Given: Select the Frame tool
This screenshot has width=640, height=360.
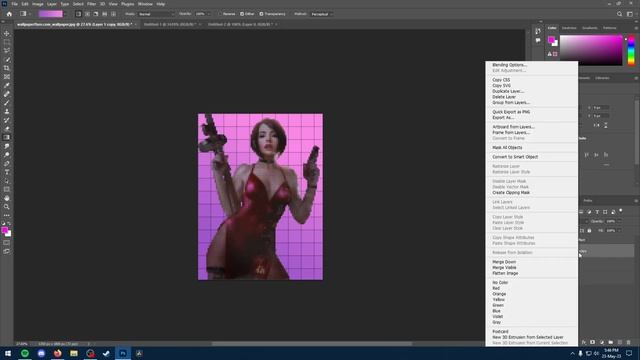Looking at the screenshot, I should [7, 76].
